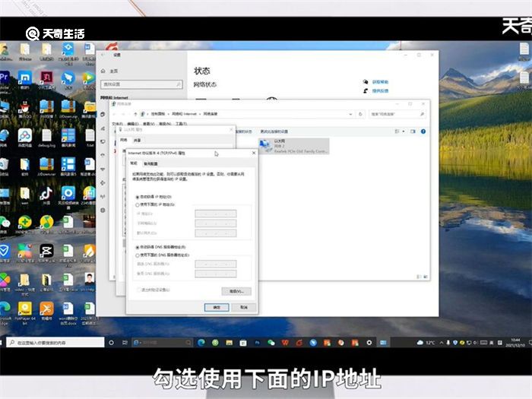Click '网络和 Internet' in the breadcrumb path
532x399 pixels.
pyautogui.click(x=184, y=114)
